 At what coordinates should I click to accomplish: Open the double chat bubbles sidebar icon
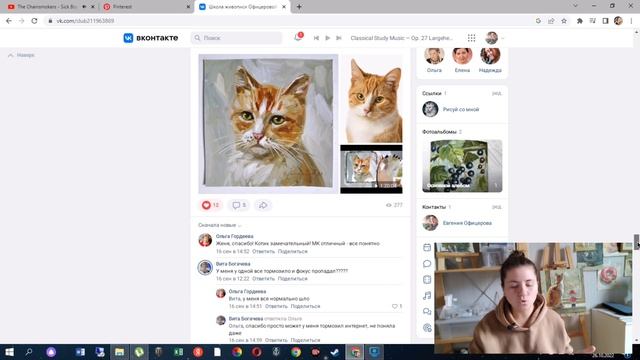427,311
